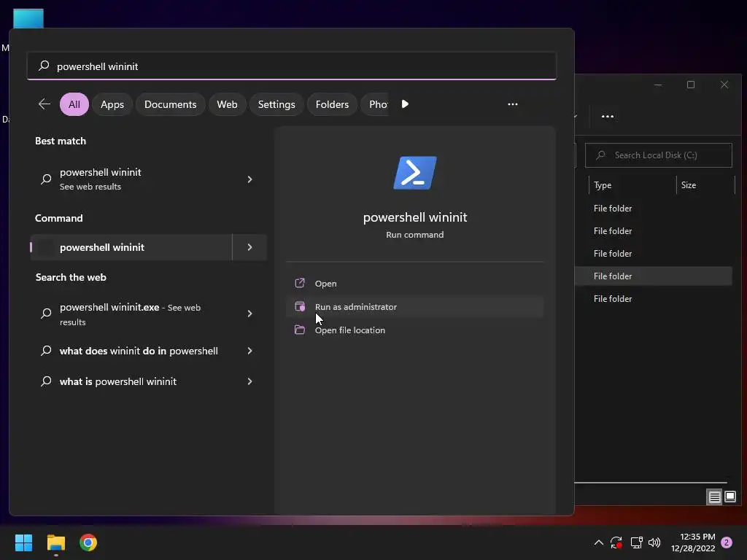Show hidden system tray icons
This screenshot has height=560, width=747.
[x=599, y=542]
